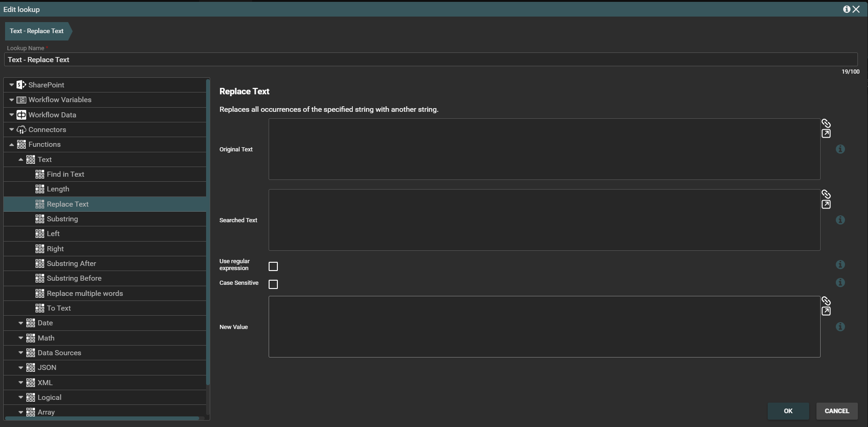Click the link icon beside Searched Text
The image size is (868, 427).
[826, 194]
